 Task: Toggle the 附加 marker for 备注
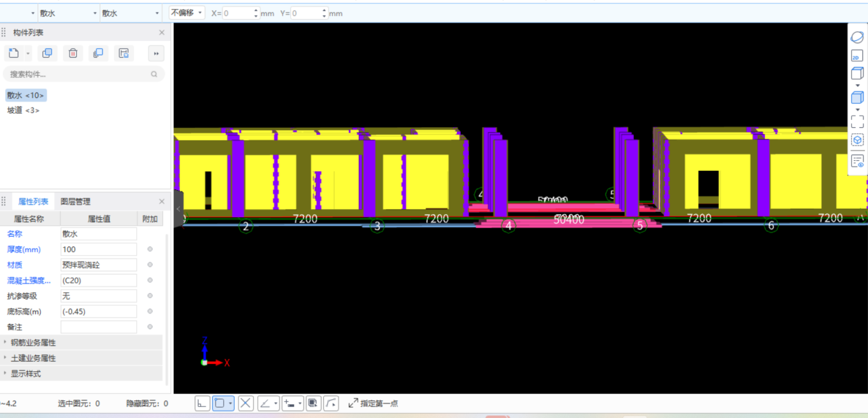(150, 327)
